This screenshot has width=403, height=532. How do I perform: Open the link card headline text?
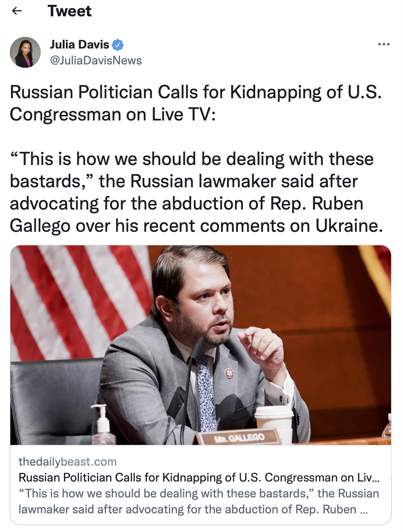tap(199, 478)
